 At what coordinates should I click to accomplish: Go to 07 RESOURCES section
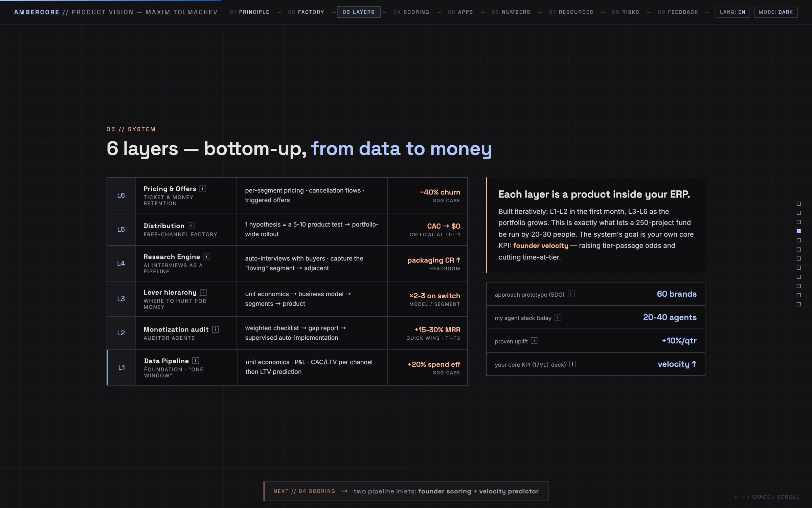click(x=571, y=12)
